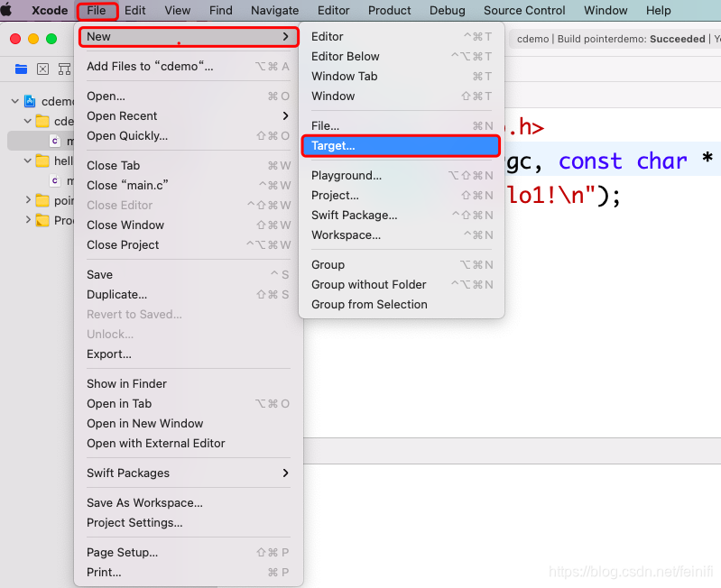Select the C file icon under hell folder
The width and height of the screenshot is (721, 588).
pos(55,180)
